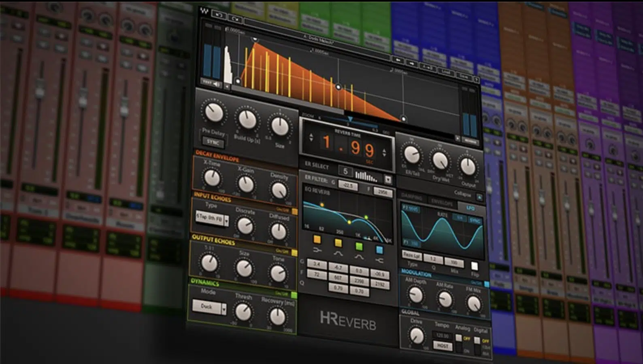Viewport: 643px width, 364px height.
Task: Click the X-Gain knob
Action: (x=246, y=184)
